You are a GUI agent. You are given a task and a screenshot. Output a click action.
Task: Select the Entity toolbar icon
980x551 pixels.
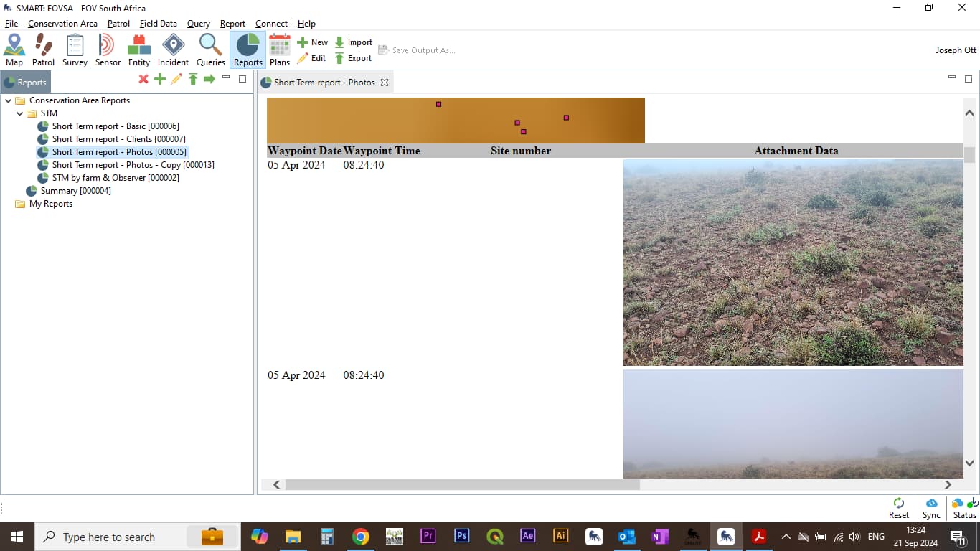pyautogui.click(x=139, y=50)
